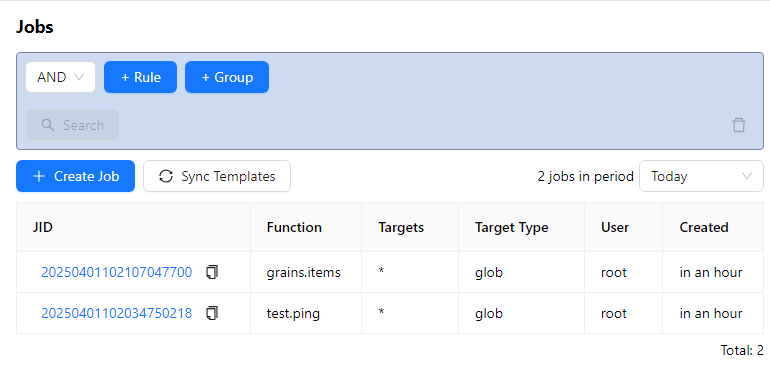
Task: Click root user in grains.items row
Action: coord(614,272)
